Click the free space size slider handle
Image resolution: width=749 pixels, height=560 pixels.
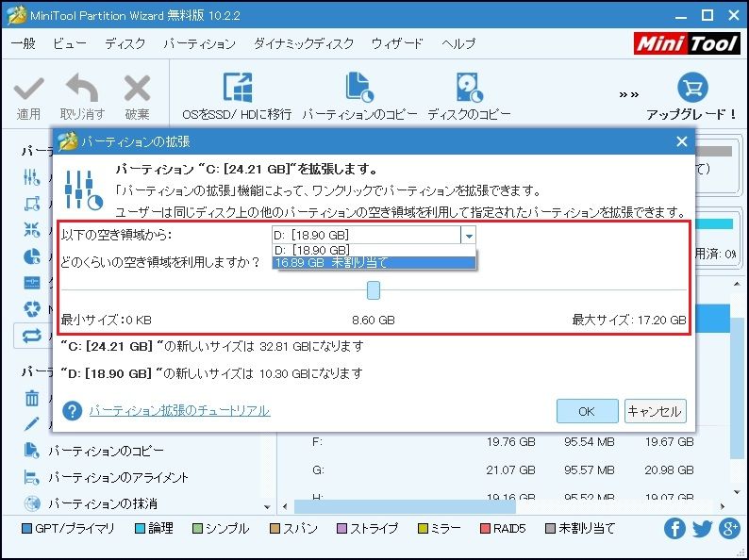(373, 290)
